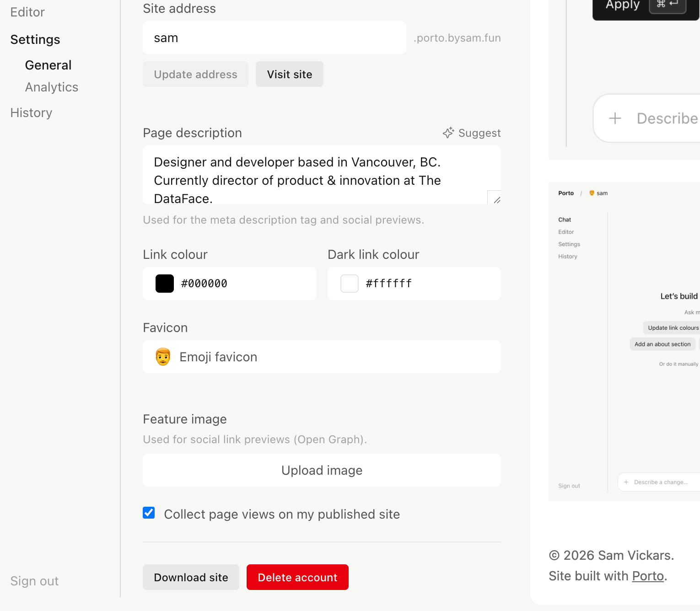Grab the description textarea resize handle
Viewport: 700px width, 611px height.
pos(496,199)
